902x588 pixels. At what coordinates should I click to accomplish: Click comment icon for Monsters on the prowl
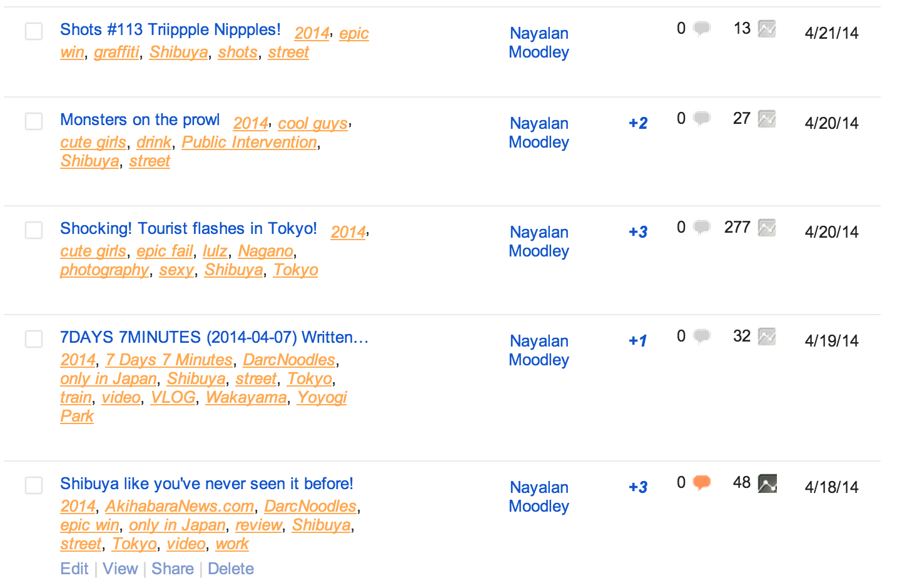702,118
